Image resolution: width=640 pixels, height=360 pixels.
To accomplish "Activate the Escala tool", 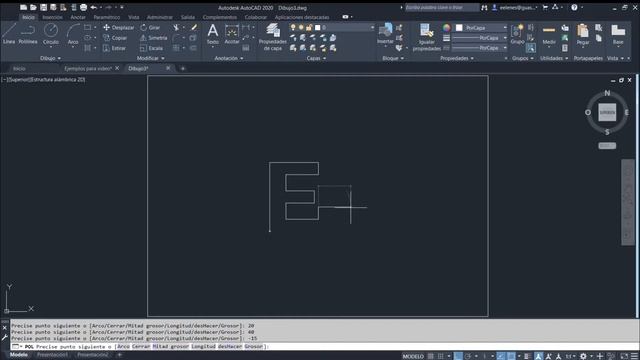I will tap(151, 48).
